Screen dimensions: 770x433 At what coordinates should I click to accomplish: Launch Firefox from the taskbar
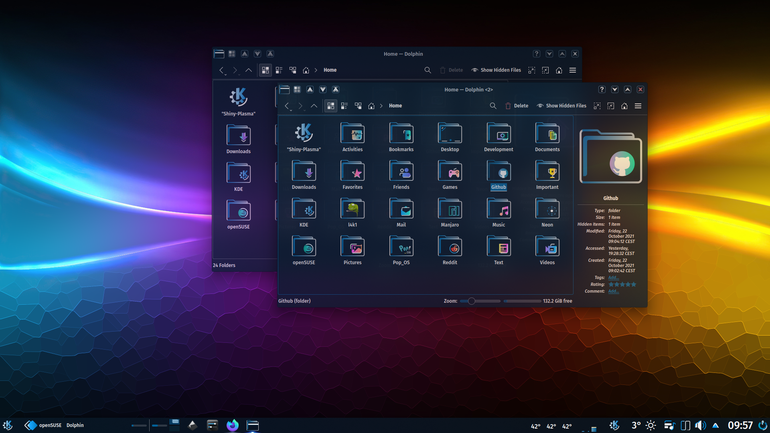coord(232,425)
